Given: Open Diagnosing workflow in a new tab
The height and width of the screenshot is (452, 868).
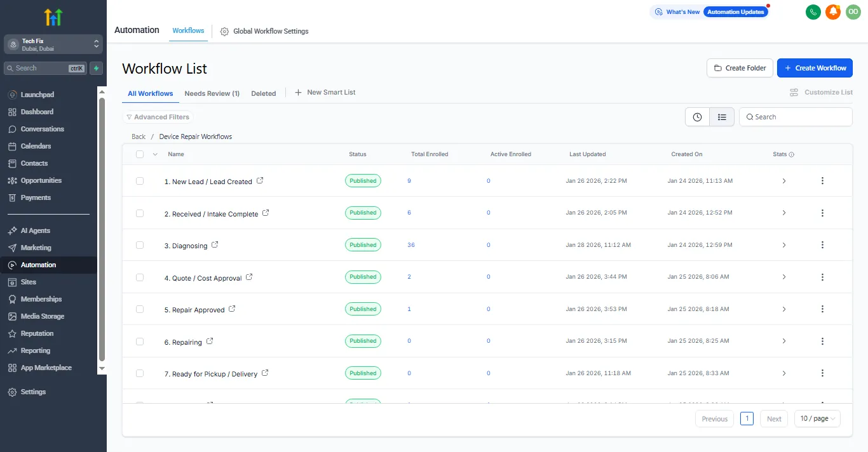Looking at the screenshot, I should click(x=215, y=245).
